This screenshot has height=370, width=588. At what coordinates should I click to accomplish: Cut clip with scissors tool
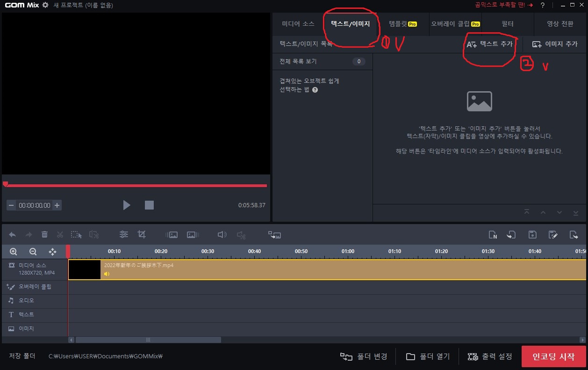[x=60, y=234]
